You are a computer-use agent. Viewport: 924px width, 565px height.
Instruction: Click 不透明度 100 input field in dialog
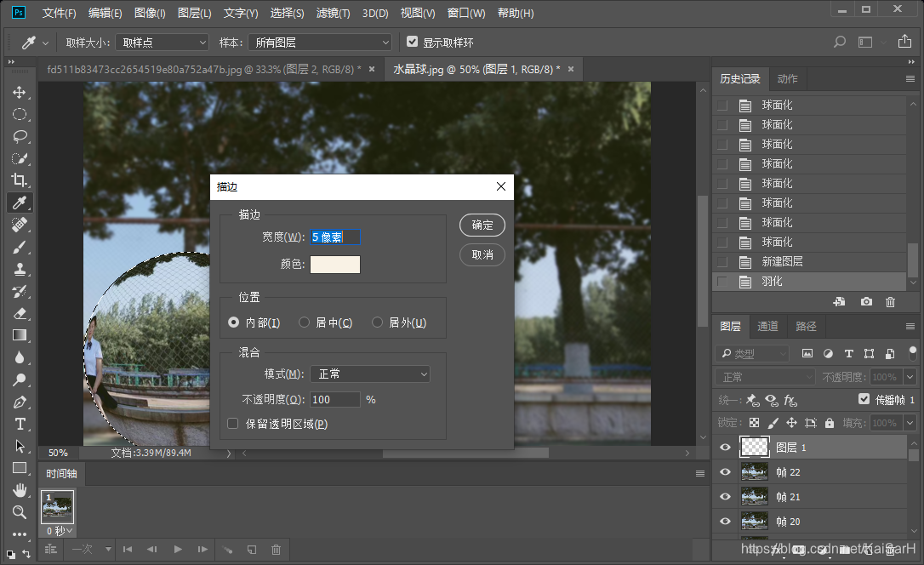(334, 399)
